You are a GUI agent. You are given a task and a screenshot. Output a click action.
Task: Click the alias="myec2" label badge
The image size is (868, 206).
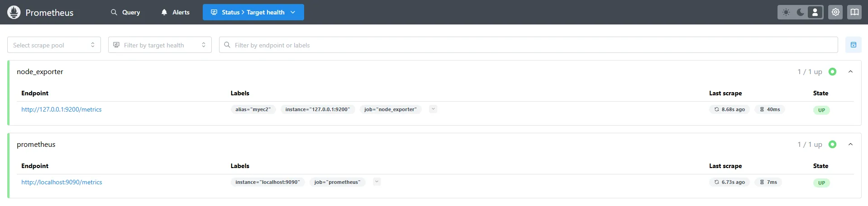click(x=253, y=109)
